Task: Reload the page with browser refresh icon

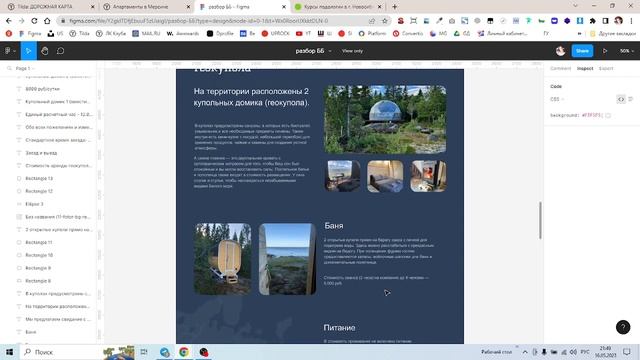Action: [x=34, y=20]
